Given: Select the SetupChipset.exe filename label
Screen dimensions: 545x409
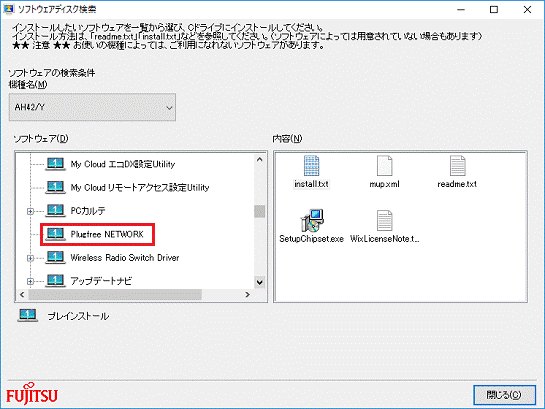Looking at the screenshot, I should click(311, 239).
